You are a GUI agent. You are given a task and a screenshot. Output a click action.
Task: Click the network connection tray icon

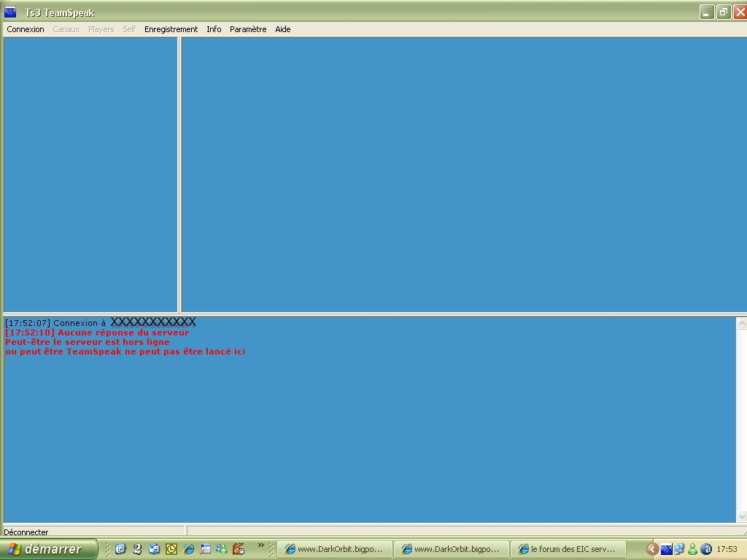tap(679, 550)
